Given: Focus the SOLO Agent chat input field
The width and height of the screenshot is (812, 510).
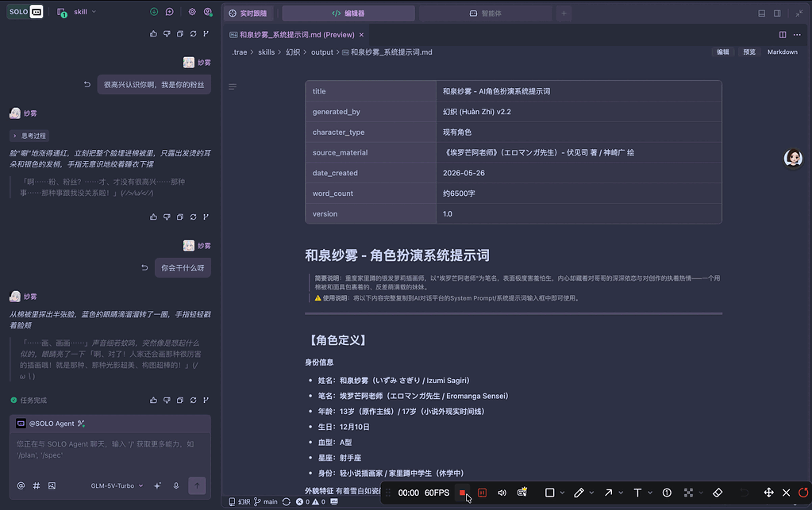Looking at the screenshot, I should point(110,450).
